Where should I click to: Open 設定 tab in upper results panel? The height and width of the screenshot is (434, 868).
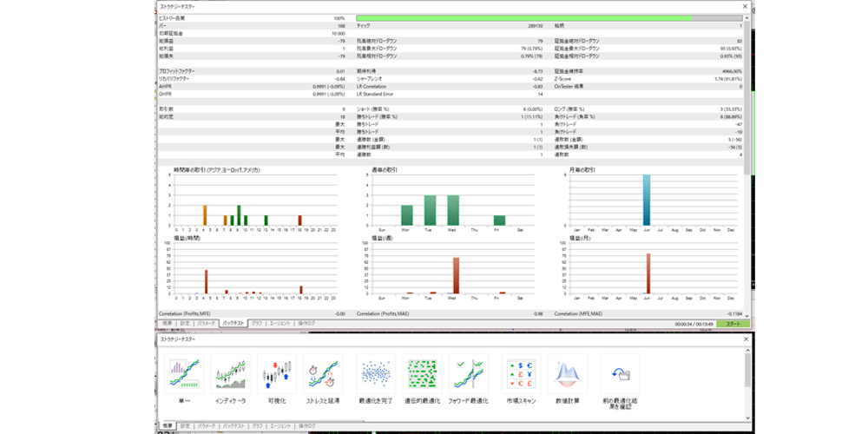pyautogui.click(x=184, y=323)
